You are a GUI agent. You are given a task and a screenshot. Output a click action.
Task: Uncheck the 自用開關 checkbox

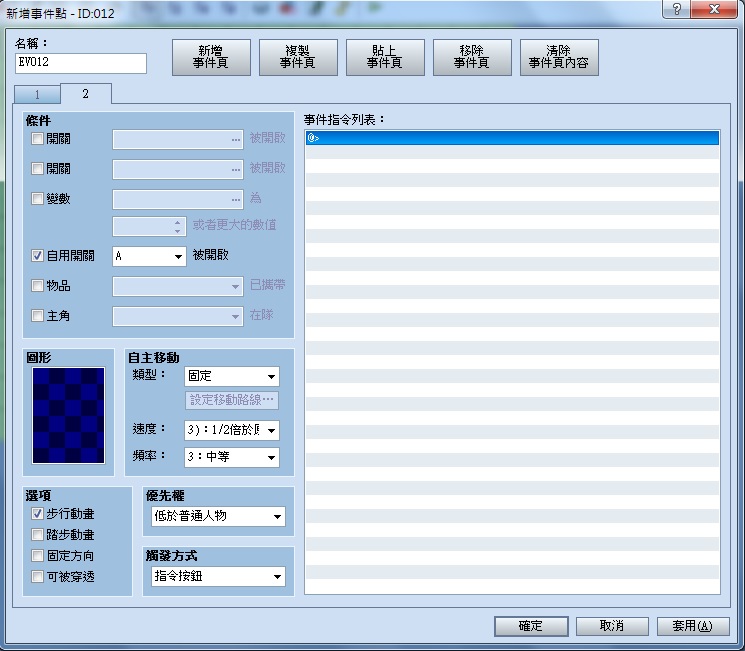[37, 256]
